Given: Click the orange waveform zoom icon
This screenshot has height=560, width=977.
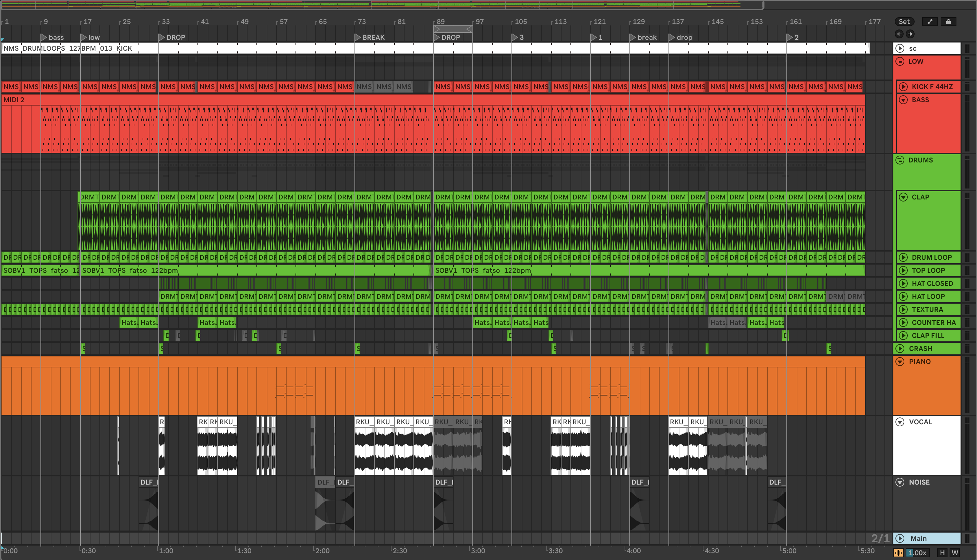Looking at the screenshot, I should [x=898, y=553].
